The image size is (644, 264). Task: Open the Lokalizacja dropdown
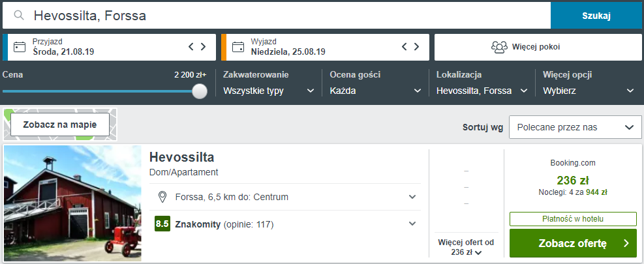pos(482,91)
